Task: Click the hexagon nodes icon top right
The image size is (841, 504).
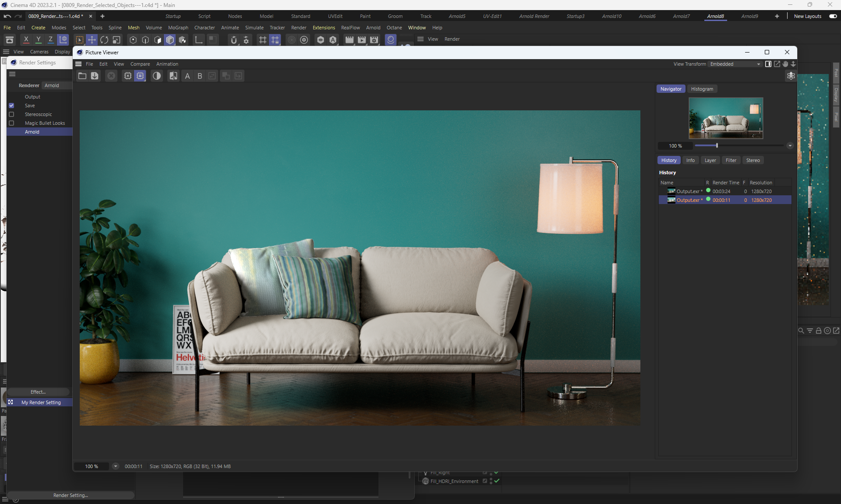Action: pos(791,76)
